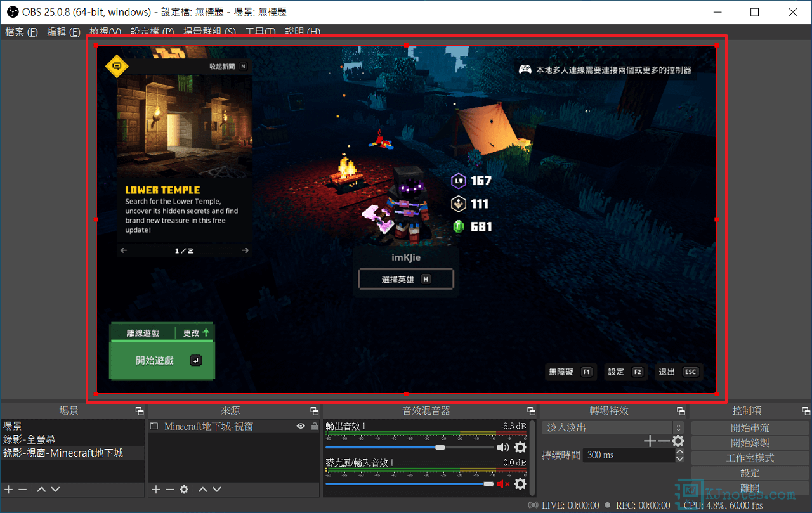Enable 工作室模式
The height and width of the screenshot is (513, 812).
pos(750,458)
